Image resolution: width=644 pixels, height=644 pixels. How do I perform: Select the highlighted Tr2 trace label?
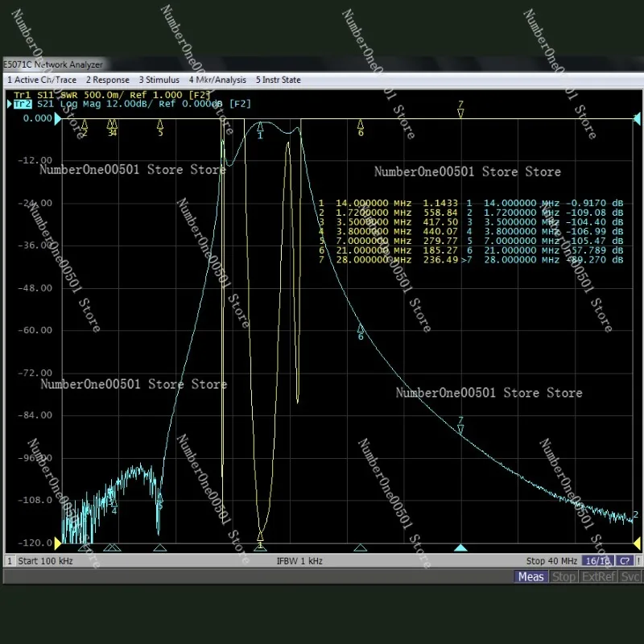23,104
